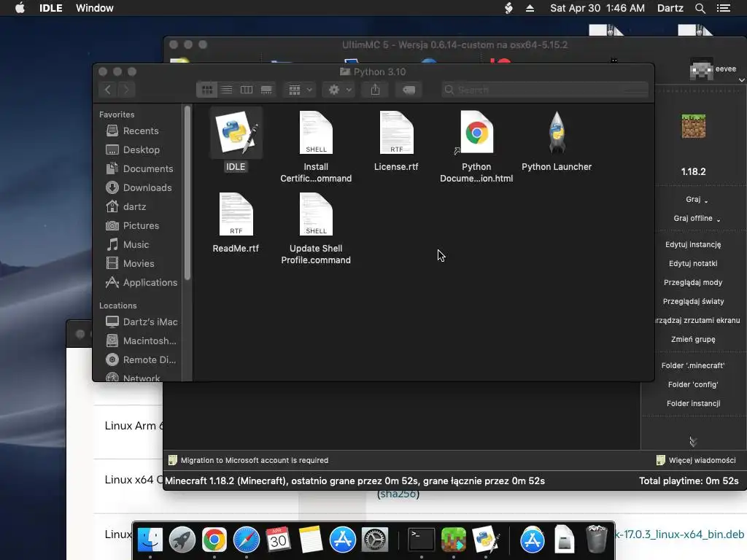Click Zmień grupę in UltimMC
Screen dimensions: 747x560
693,340
